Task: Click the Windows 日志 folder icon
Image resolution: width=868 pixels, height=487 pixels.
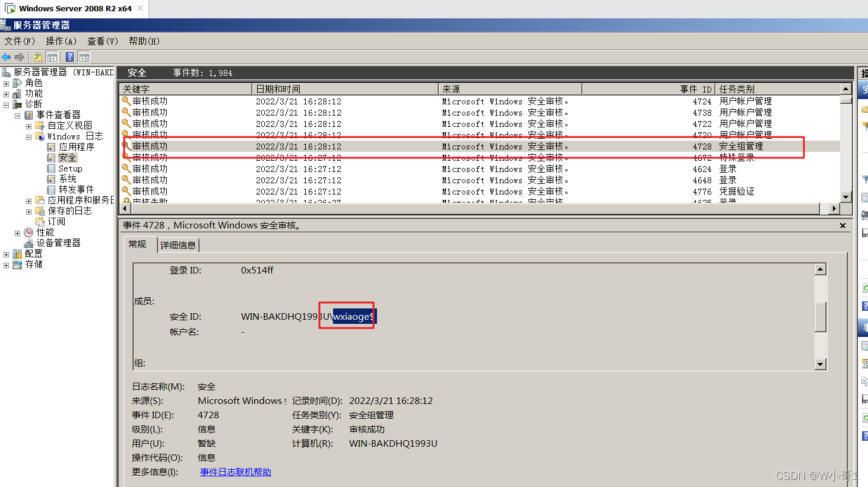Action: [x=40, y=136]
